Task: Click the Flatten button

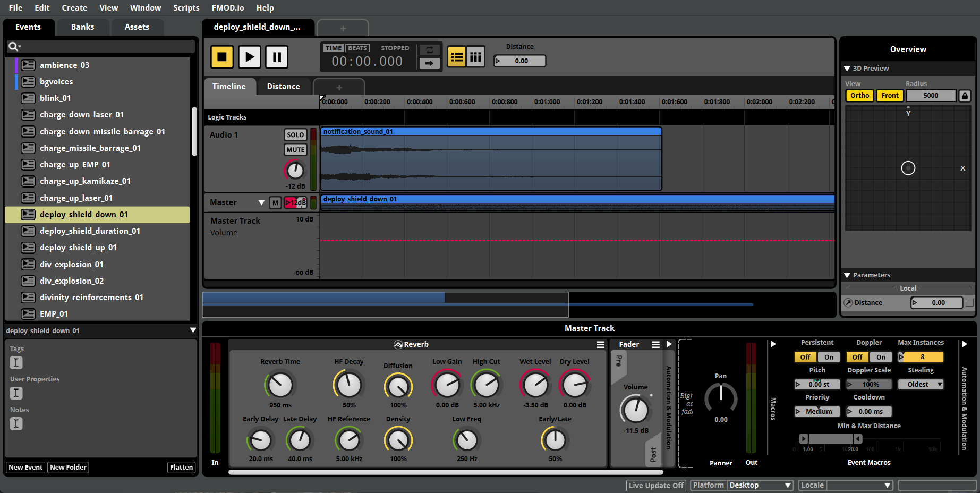Action: [x=181, y=467]
